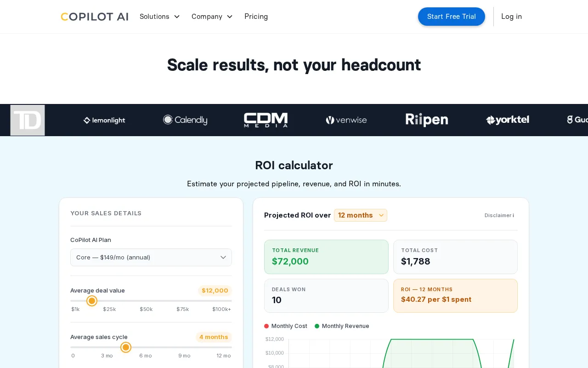
Task: Click the ROI $40.27 per $1 spent card
Action: [x=455, y=296]
